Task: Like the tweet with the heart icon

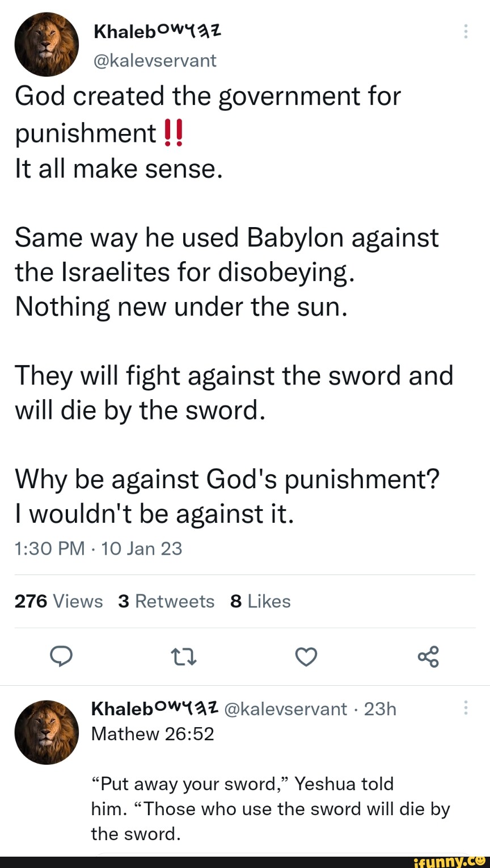Action: [x=306, y=657]
